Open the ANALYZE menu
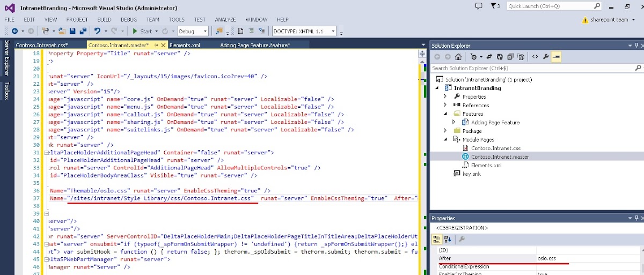The image size is (644, 275). (x=225, y=20)
